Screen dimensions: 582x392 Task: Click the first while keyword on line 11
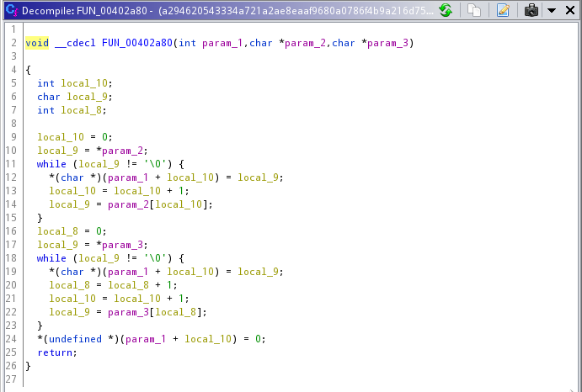(x=51, y=164)
